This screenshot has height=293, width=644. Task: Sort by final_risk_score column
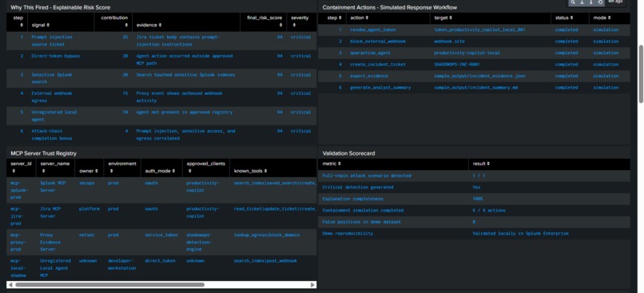tap(264, 22)
